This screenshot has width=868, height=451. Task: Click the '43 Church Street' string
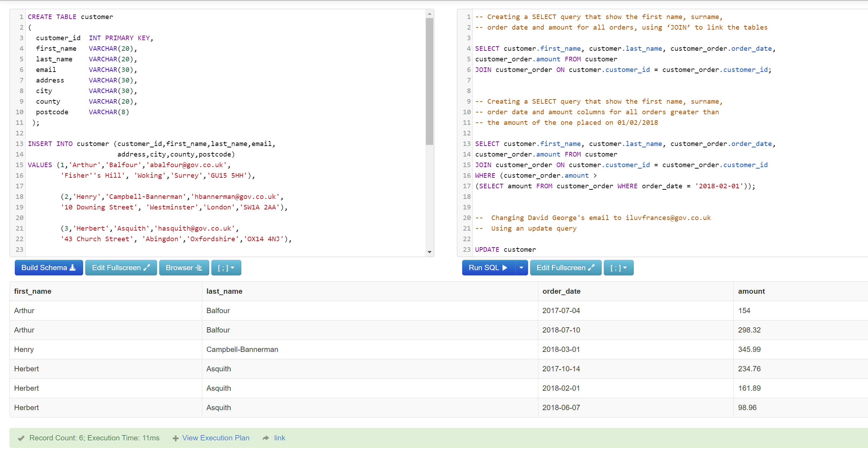97,239
